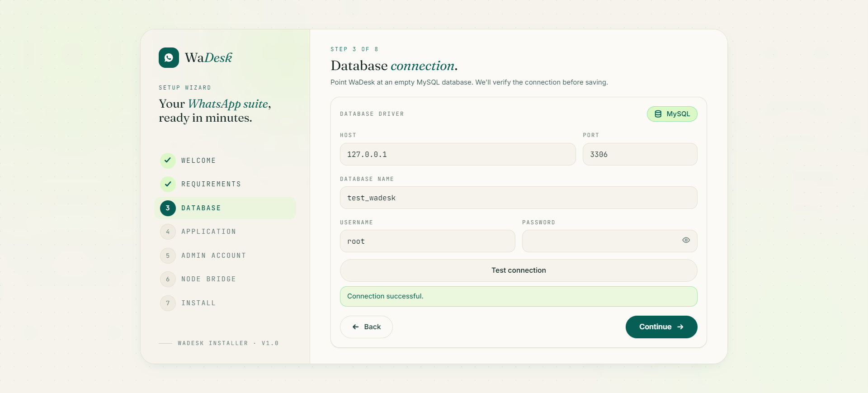Click the PASSWORD field label
Image resolution: width=868 pixels, height=393 pixels.
[x=538, y=223]
